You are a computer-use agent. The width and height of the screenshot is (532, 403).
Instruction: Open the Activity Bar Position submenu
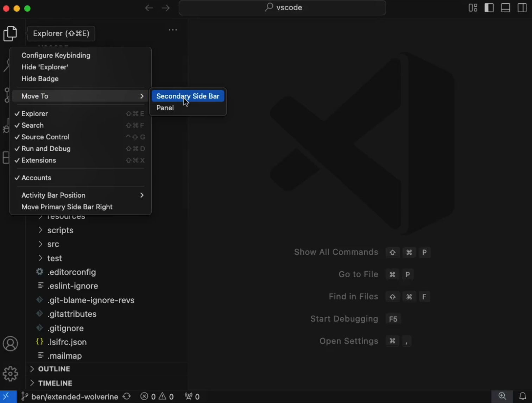[81, 195]
